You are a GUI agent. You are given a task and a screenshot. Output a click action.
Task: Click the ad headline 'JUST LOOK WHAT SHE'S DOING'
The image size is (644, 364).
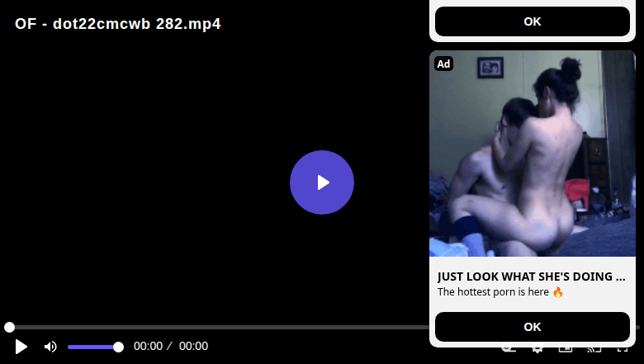click(531, 277)
